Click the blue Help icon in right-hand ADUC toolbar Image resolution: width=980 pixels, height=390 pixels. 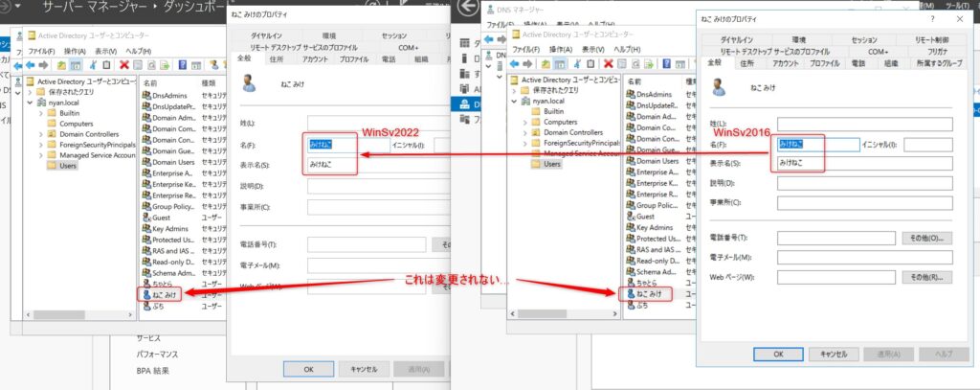click(666, 65)
